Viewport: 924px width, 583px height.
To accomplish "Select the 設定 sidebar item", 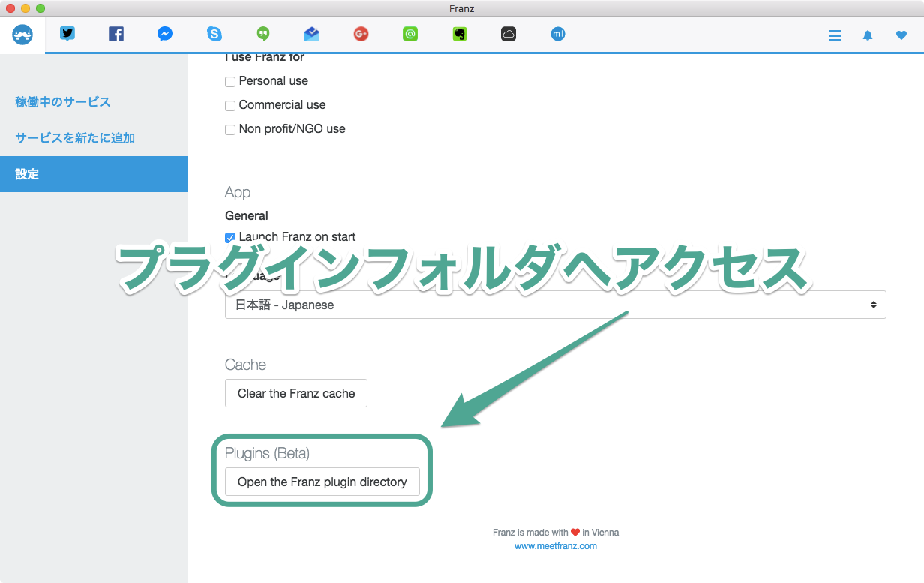I will pos(94,174).
